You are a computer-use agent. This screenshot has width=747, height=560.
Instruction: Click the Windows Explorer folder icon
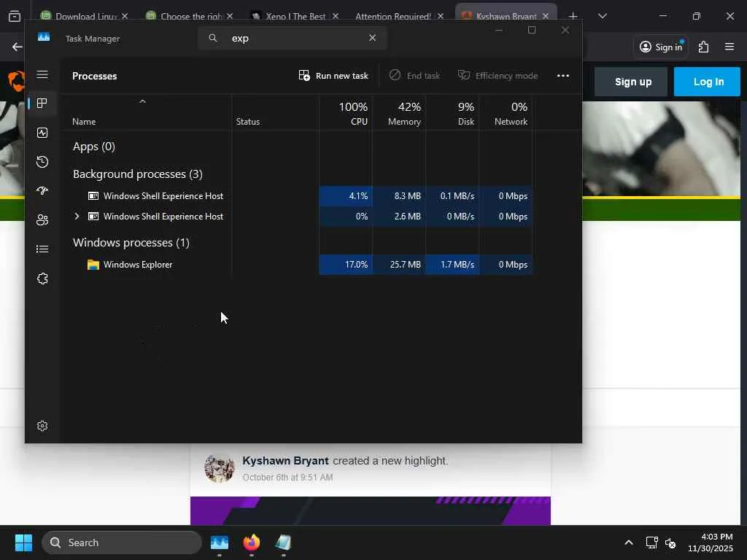(93, 265)
